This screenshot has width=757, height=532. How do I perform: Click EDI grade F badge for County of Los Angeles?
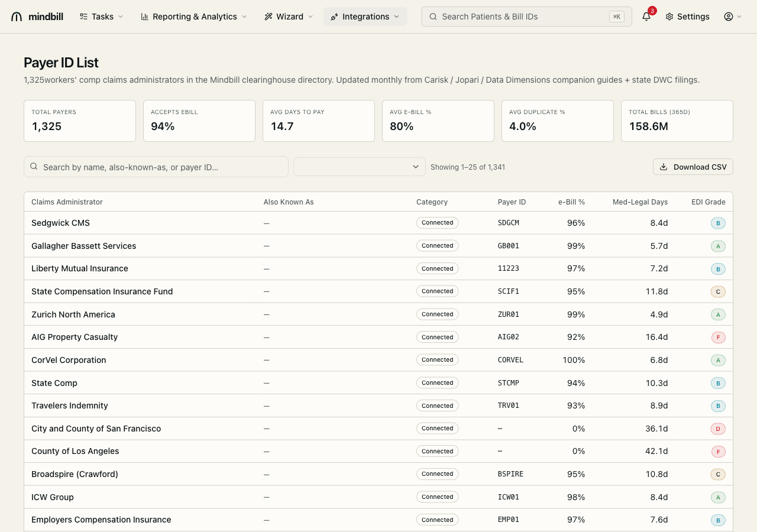[x=718, y=452]
